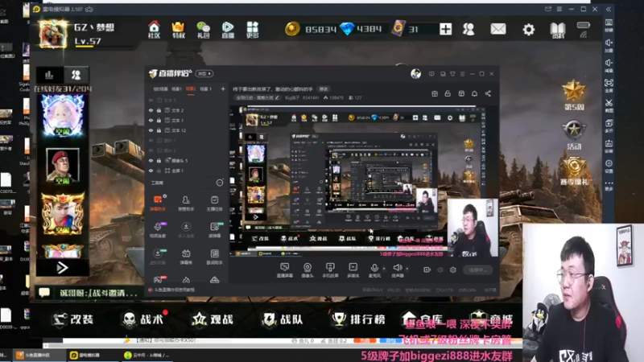Open the 资料 book icon in the game
This screenshot has height=362, width=644.
tap(558, 30)
